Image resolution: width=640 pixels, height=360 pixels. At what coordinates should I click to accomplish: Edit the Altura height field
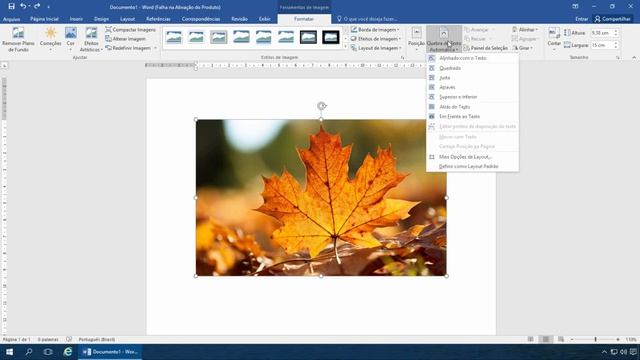click(601, 33)
